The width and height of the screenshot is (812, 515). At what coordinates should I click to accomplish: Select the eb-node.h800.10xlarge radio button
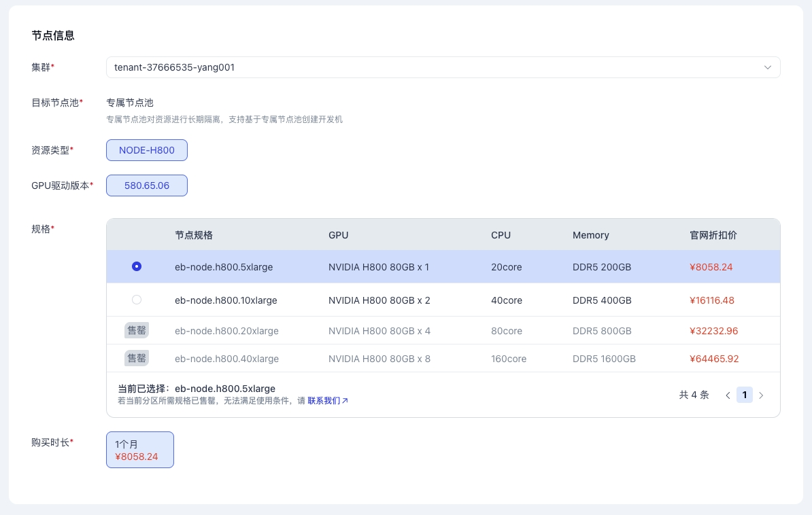[137, 300]
